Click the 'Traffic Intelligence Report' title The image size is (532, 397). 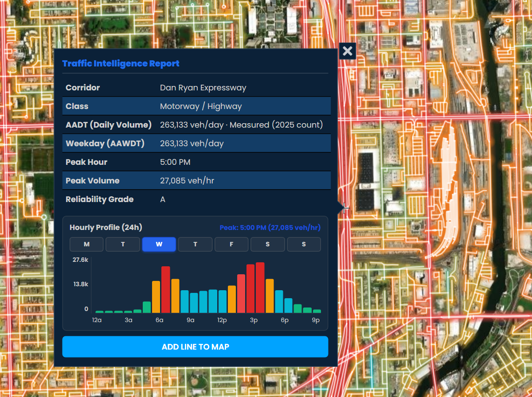121,63
